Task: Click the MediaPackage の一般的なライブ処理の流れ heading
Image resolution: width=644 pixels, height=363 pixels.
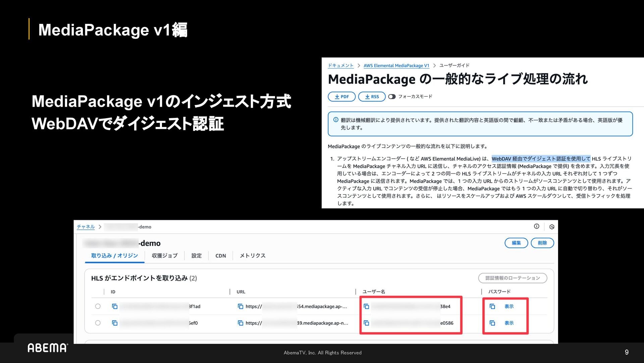Action: 458,79
